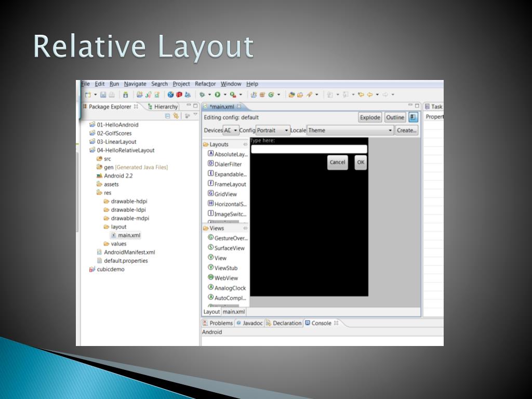Image resolution: width=532 pixels, height=399 pixels.
Task: Open the Refactor menu
Action: tap(205, 84)
